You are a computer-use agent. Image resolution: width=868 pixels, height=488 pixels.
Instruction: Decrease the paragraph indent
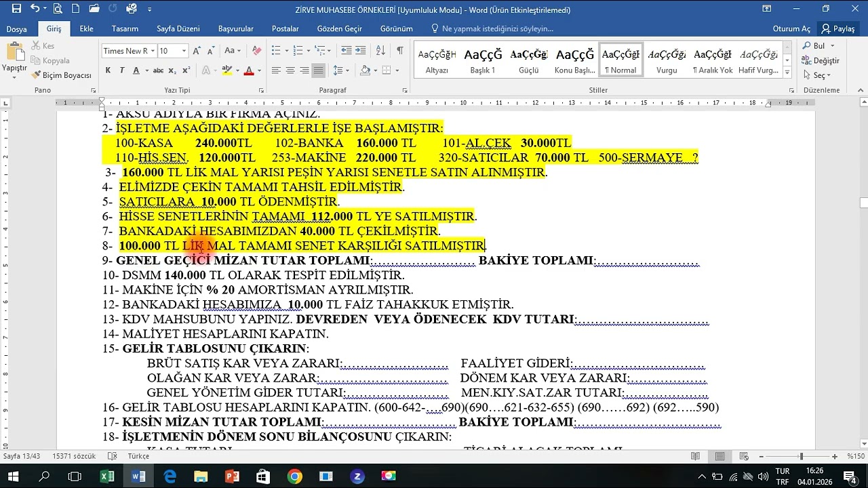pyautogui.click(x=347, y=51)
